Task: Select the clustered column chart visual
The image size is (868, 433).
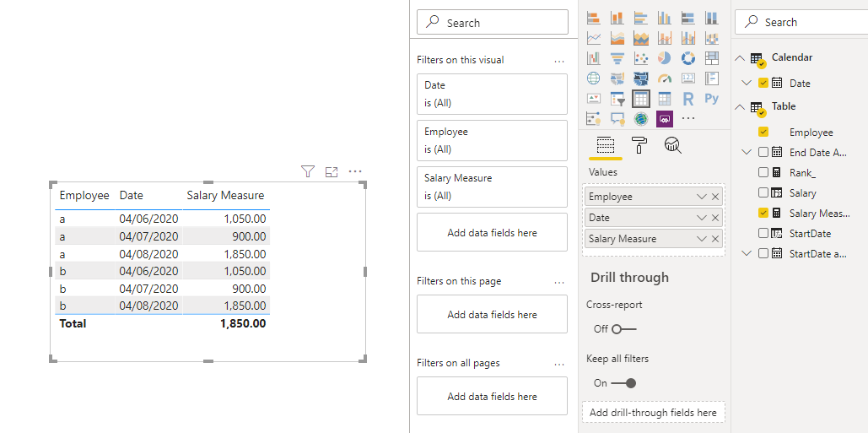Action: (665, 18)
